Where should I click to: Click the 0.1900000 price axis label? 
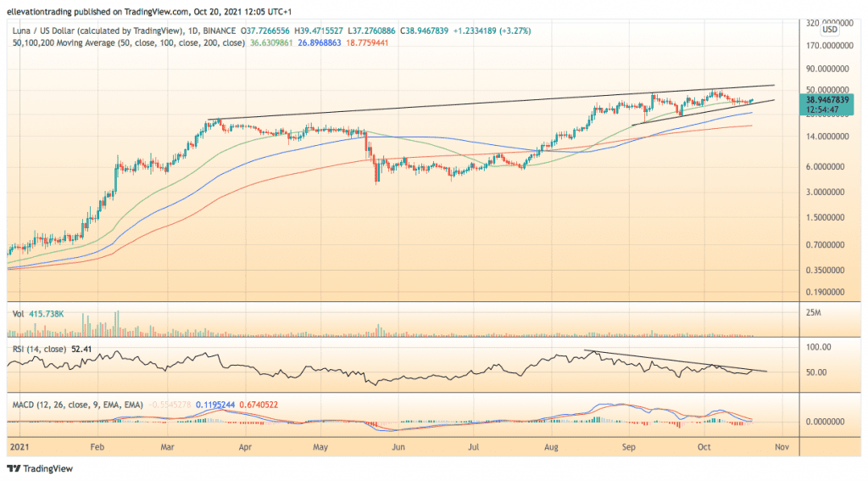point(825,292)
